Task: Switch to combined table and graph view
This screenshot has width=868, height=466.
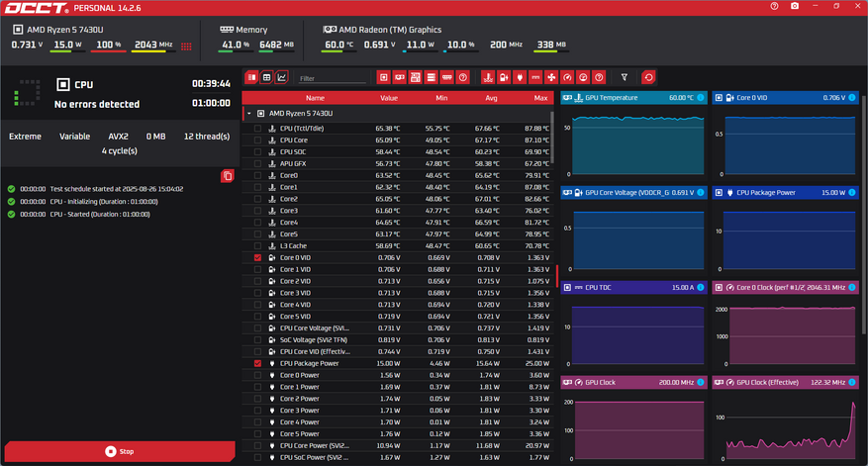Action: pos(251,77)
